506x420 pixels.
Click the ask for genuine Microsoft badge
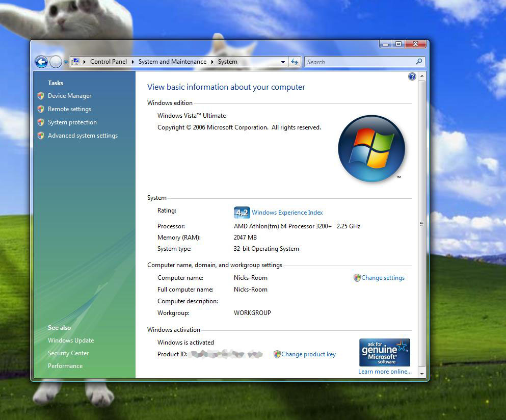pos(385,352)
